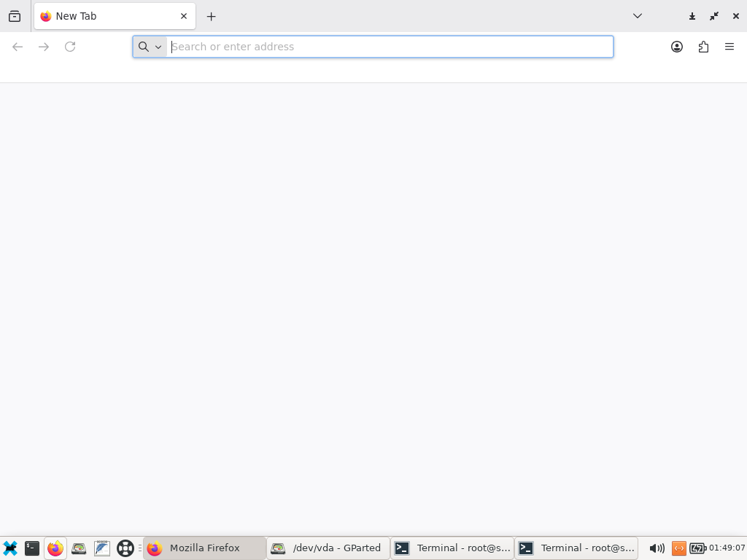Open the Firefox account menu
This screenshot has width=747, height=560.
(x=677, y=47)
